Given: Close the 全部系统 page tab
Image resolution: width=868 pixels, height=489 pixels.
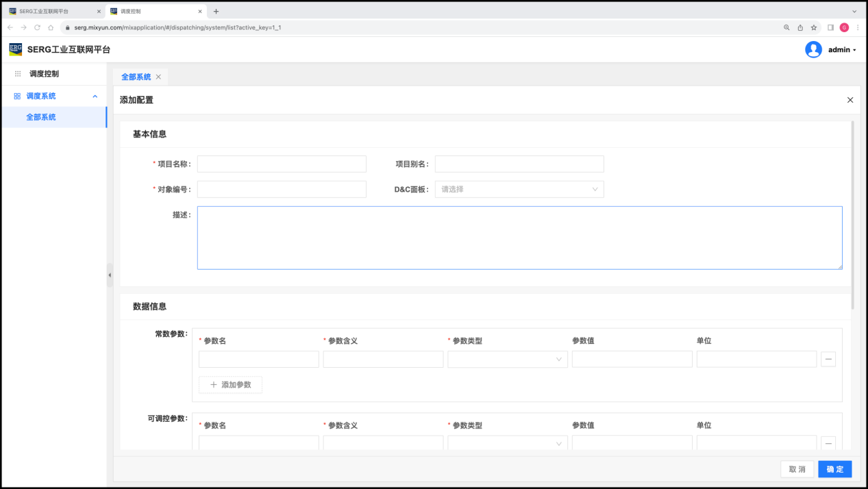Looking at the screenshot, I should [x=158, y=77].
